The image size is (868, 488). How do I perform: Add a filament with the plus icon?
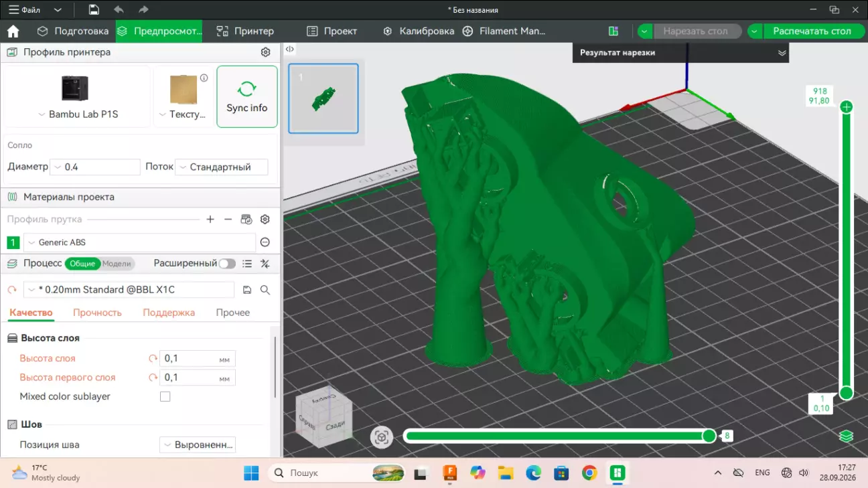tap(210, 220)
